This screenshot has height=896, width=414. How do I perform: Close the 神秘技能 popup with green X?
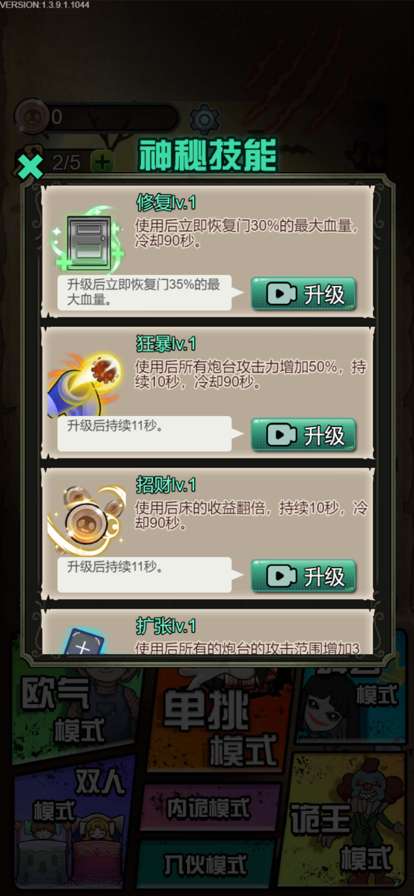(30, 166)
